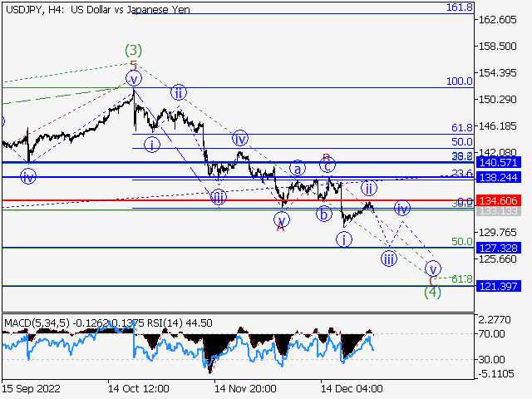Image resolution: width=532 pixels, height=399 pixels.
Task: Click the 146.185 price axis value
Action: (x=497, y=126)
